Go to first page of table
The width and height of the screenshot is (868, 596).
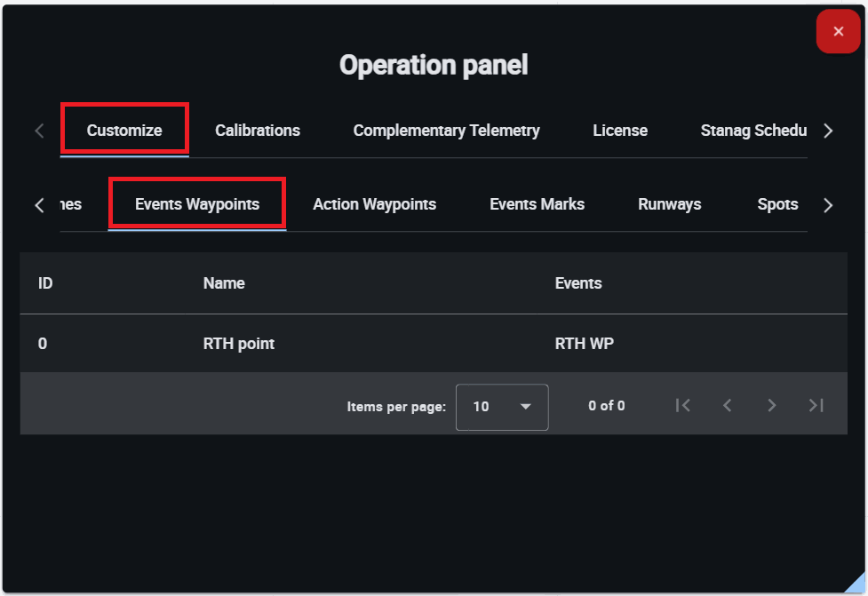coord(682,406)
